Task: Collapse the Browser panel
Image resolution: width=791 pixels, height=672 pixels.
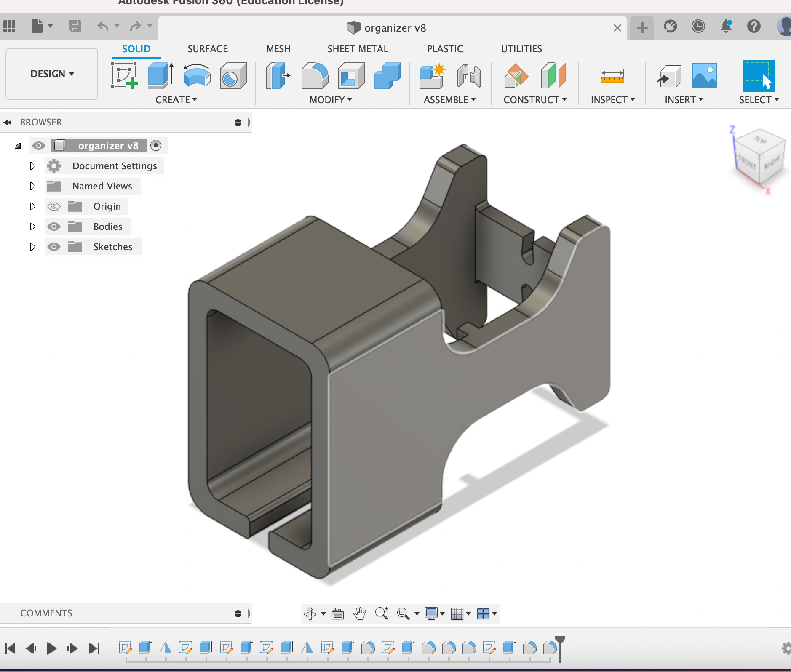Action: pyautogui.click(x=7, y=123)
